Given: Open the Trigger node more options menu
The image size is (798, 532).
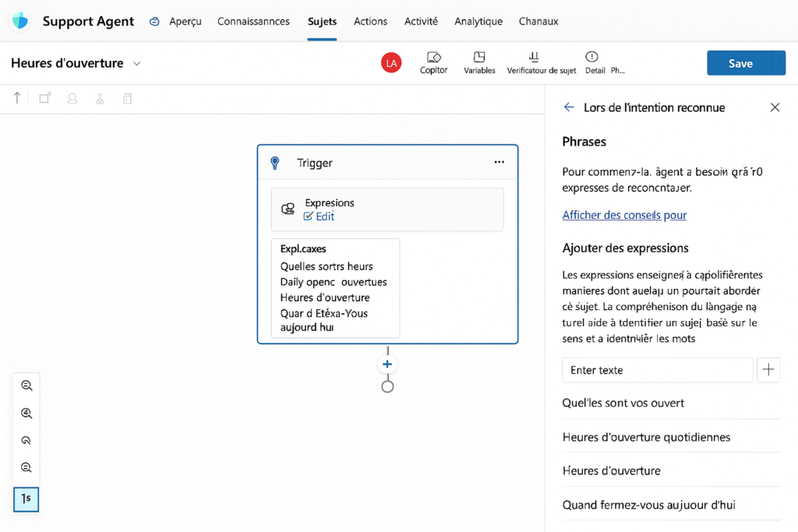Looking at the screenshot, I should click(500, 162).
